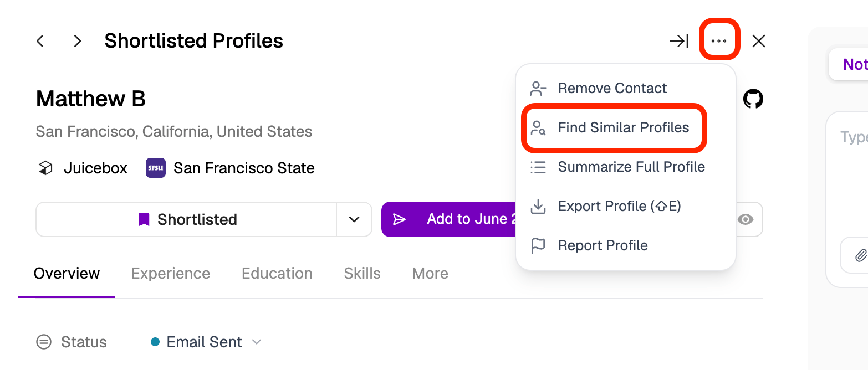This screenshot has height=370, width=868.
Task: Collapse panel using the arrow-to-bar icon
Action: click(679, 41)
